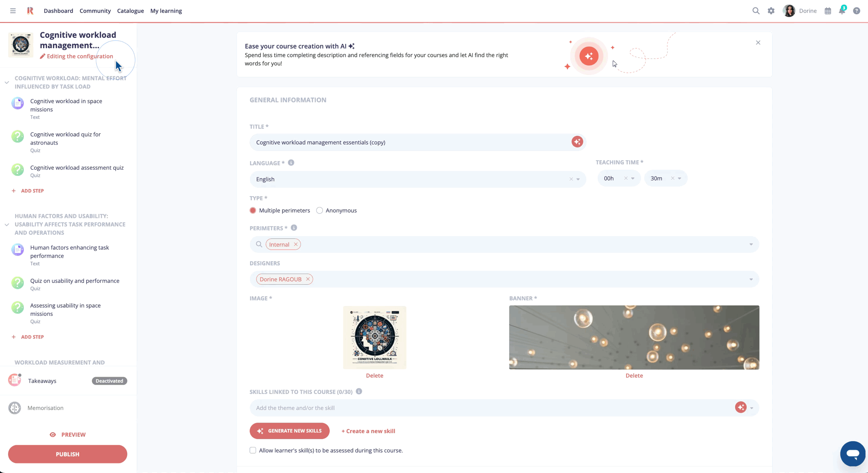Collapse Cognitive Workload section in sidebar
This screenshot has height=473, width=868.
click(7, 82)
